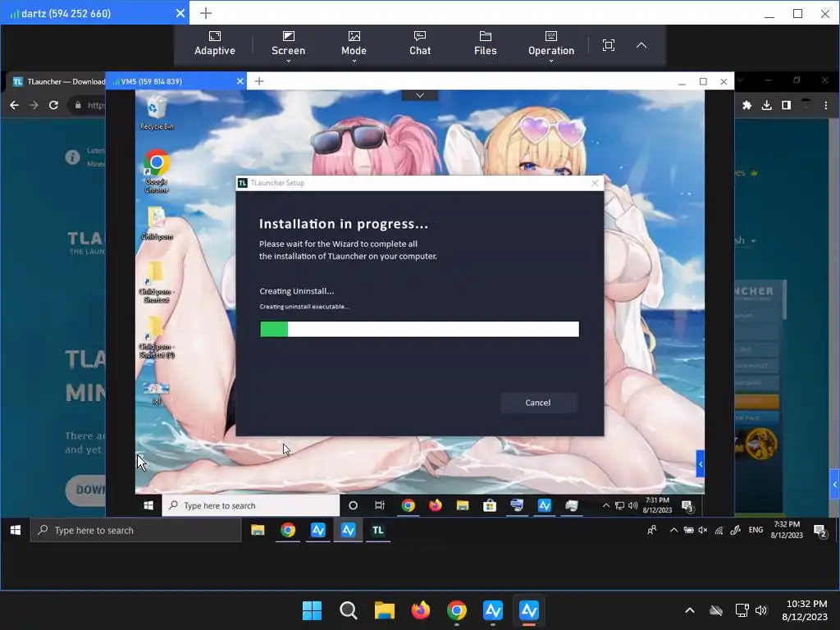Open Chrome extensions puzzle icon
This screenshot has width=840, height=630.
pyautogui.click(x=746, y=106)
